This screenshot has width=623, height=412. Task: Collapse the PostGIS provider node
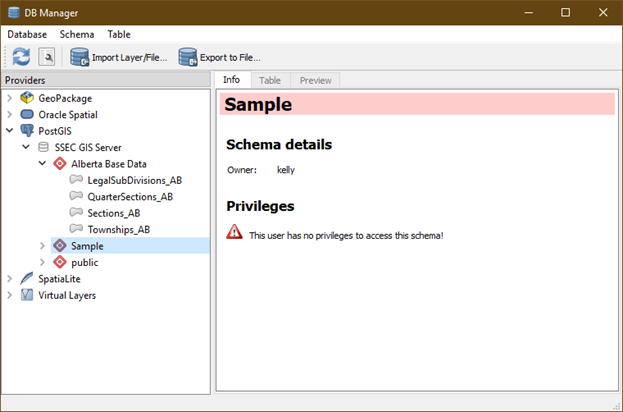[10, 130]
